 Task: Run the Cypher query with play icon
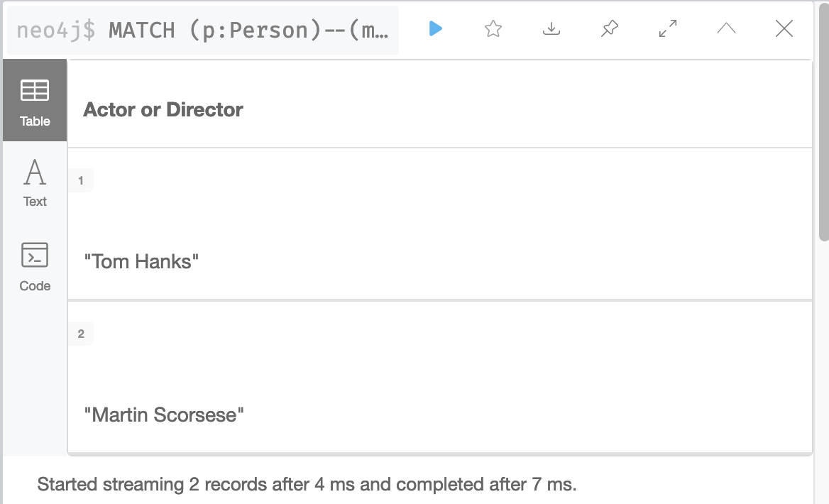tap(435, 28)
